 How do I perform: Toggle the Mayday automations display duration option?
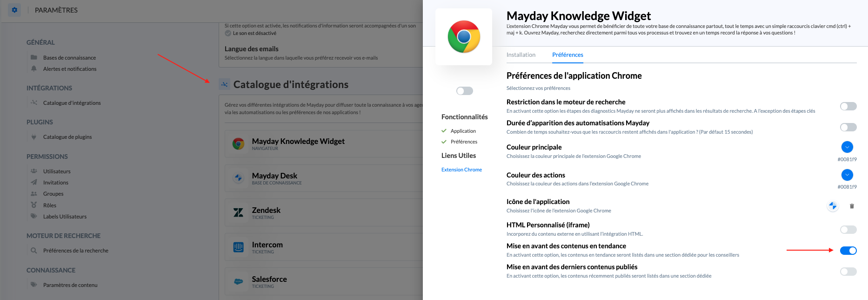848,127
